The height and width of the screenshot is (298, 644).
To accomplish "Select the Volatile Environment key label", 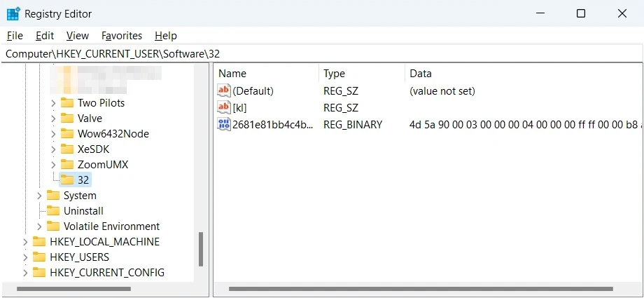I will (112, 226).
